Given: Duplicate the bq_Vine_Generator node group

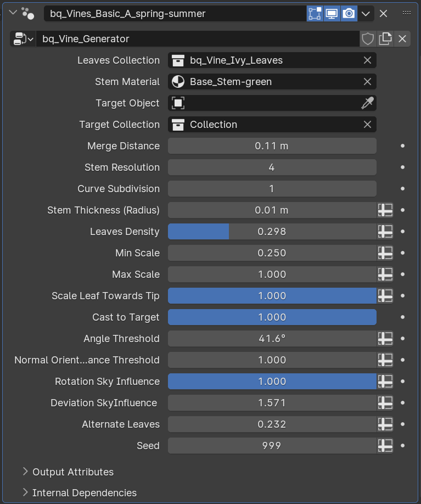Looking at the screenshot, I should (x=385, y=39).
